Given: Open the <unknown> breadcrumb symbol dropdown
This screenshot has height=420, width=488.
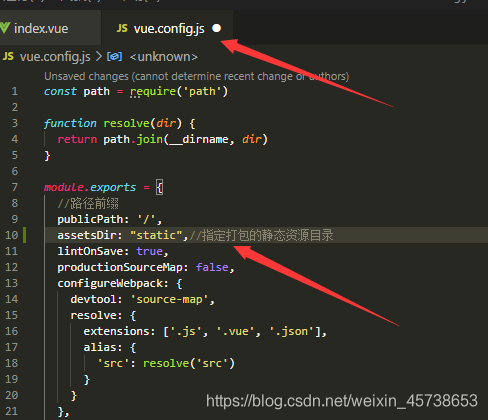Looking at the screenshot, I should tap(164, 57).
